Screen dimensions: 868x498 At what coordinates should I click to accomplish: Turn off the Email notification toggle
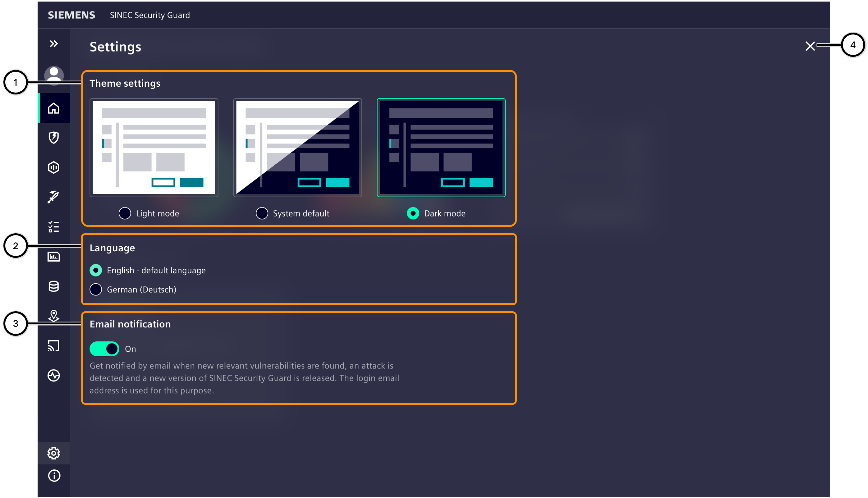pyautogui.click(x=104, y=349)
